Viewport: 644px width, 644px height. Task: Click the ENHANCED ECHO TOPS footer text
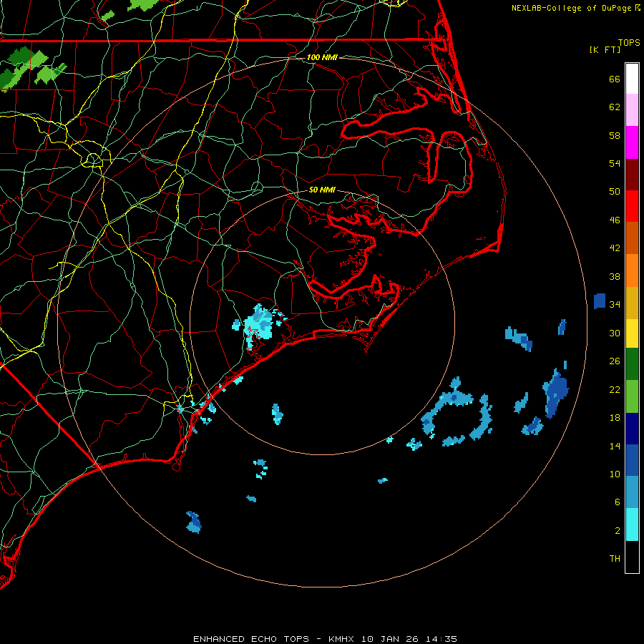click(x=251, y=639)
